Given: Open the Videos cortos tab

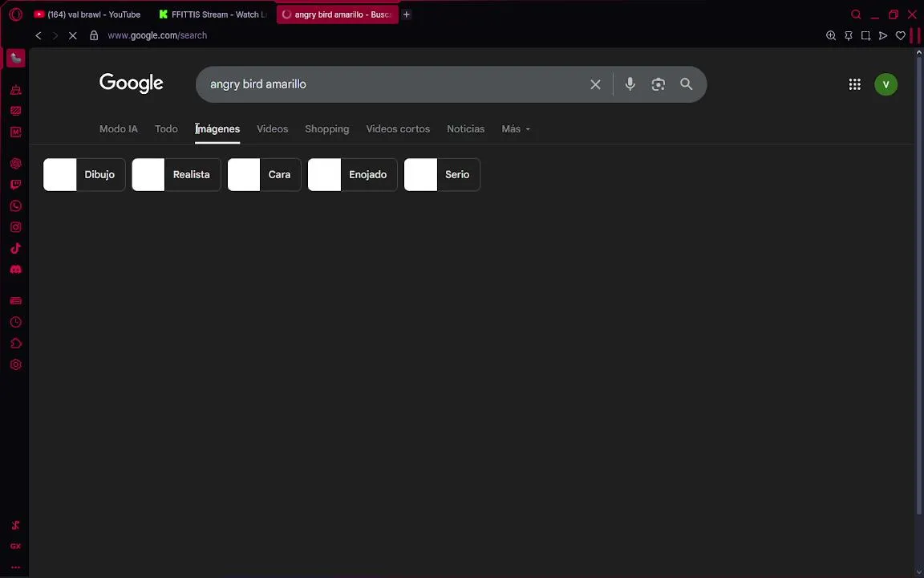Looking at the screenshot, I should (x=398, y=128).
